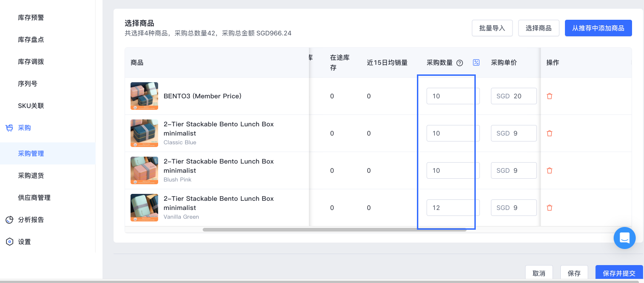Delete the Blush Pink product row
644x283 pixels.
pyautogui.click(x=549, y=170)
